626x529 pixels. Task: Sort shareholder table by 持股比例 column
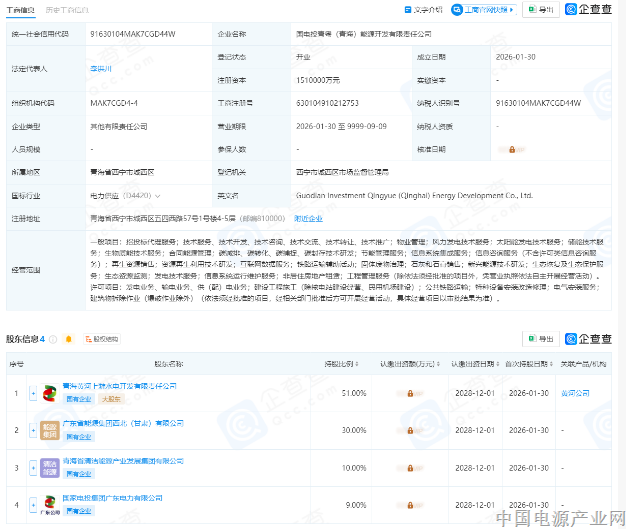coord(338,364)
